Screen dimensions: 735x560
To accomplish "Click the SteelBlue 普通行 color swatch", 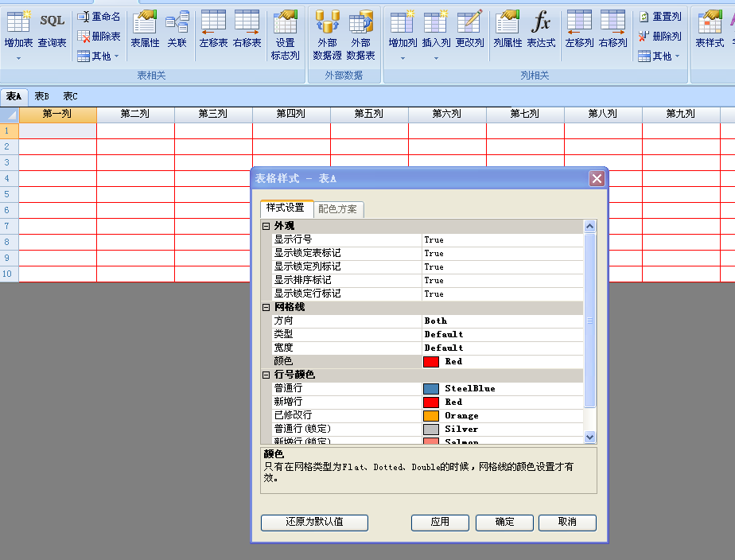I will point(431,389).
